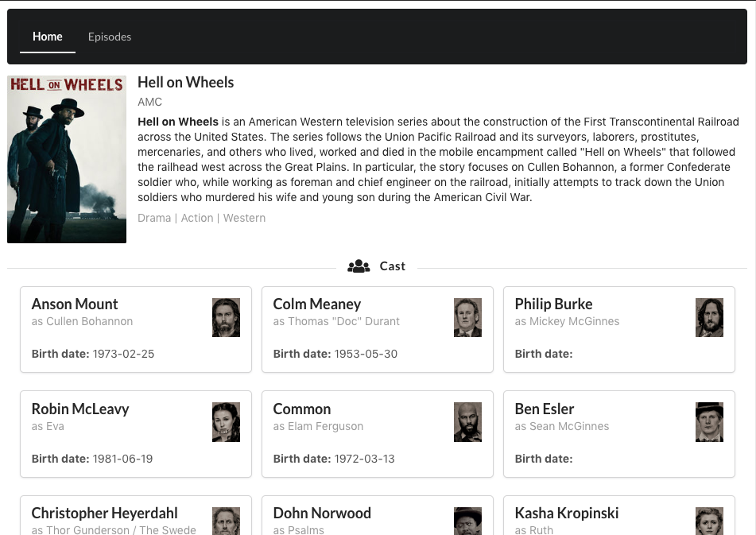Open Robin McLeavy's headshot photo

tap(226, 421)
